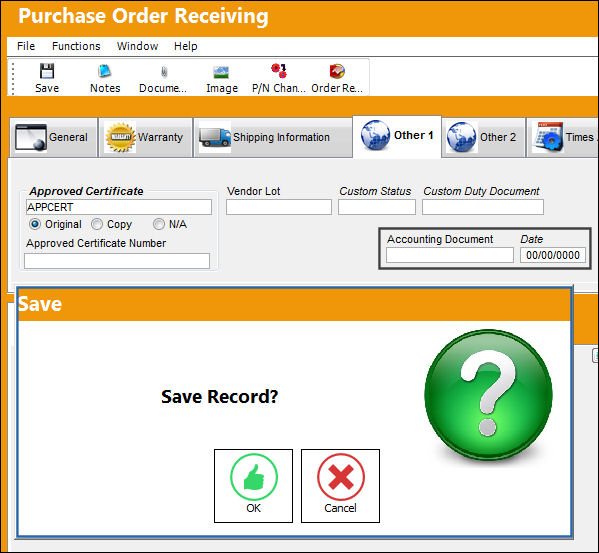Click the Custom Duty Document field
Image resolution: width=599 pixels, height=553 pixels.
[483, 207]
